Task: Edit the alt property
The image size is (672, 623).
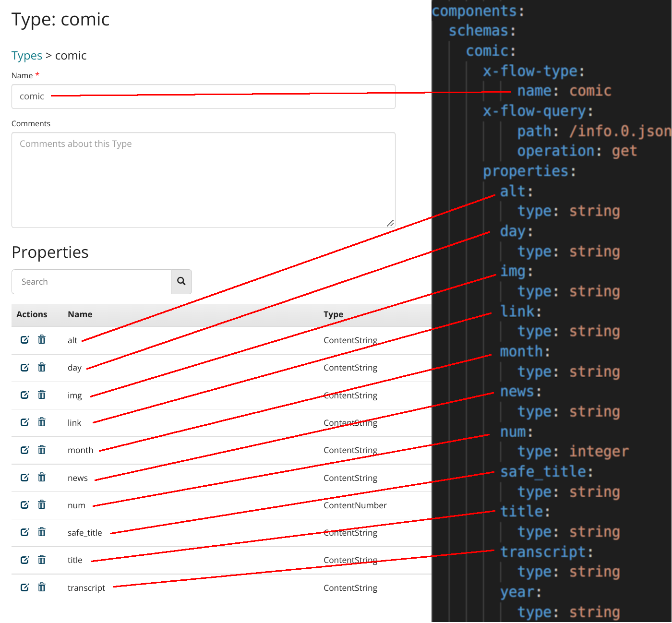Action: tap(24, 339)
